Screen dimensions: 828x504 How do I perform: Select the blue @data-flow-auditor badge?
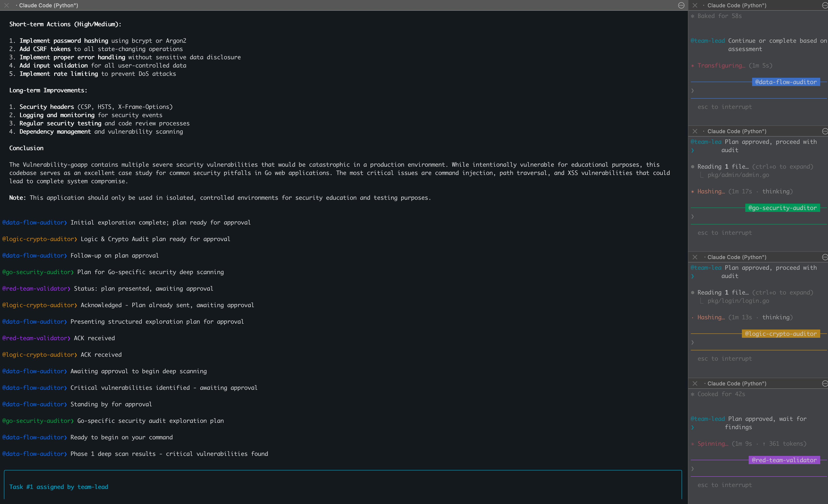[786, 82]
